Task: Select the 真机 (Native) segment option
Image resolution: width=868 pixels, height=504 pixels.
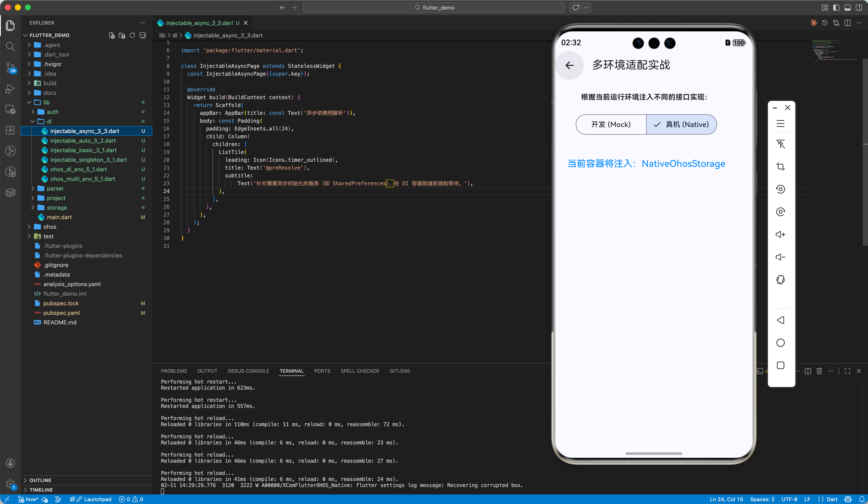Action: 681,124
